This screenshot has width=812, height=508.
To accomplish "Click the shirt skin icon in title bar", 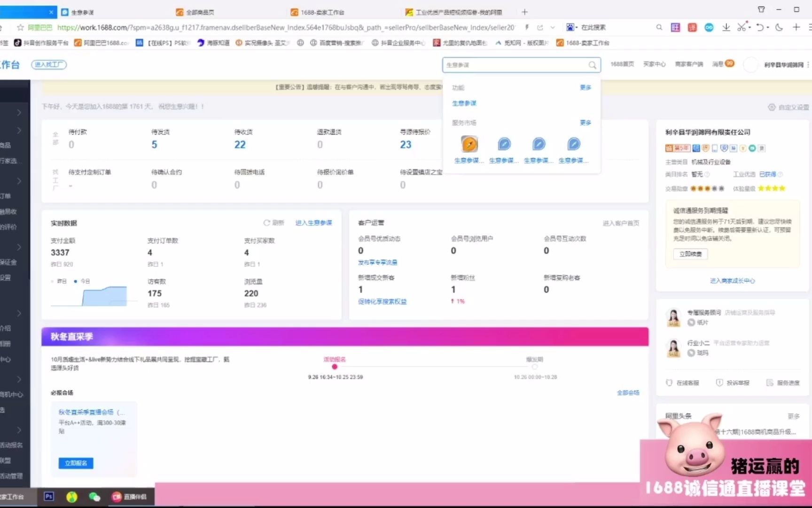I will tap(761, 9).
